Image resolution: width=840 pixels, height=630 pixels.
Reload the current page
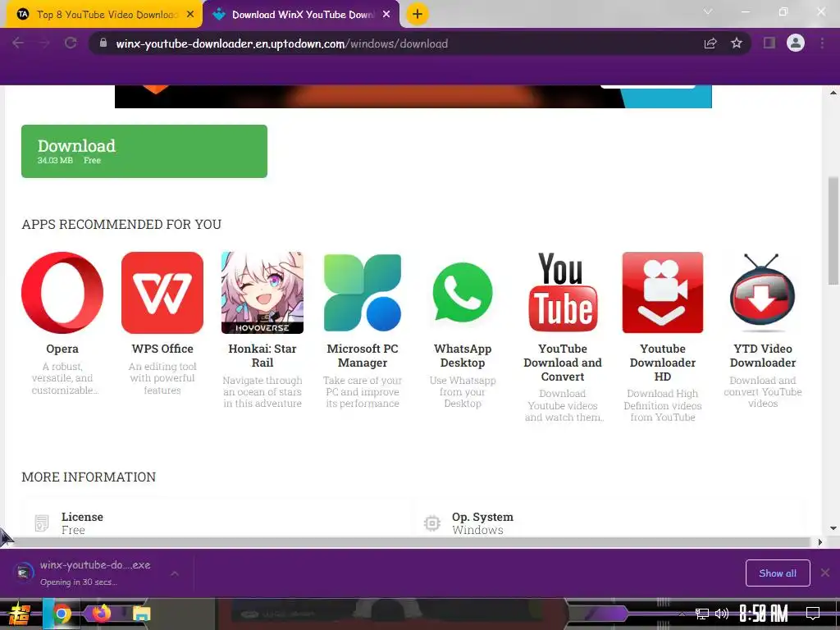(x=71, y=43)
